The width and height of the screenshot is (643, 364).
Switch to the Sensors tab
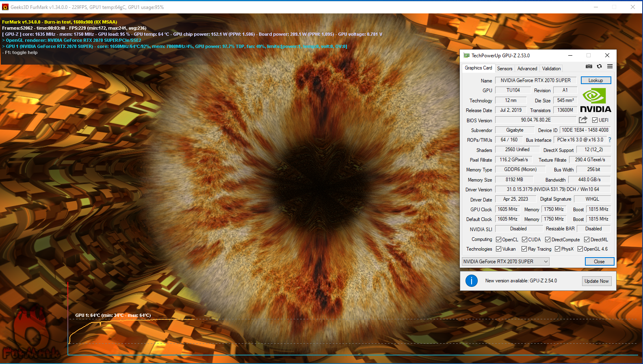click(x=504, y=69)
